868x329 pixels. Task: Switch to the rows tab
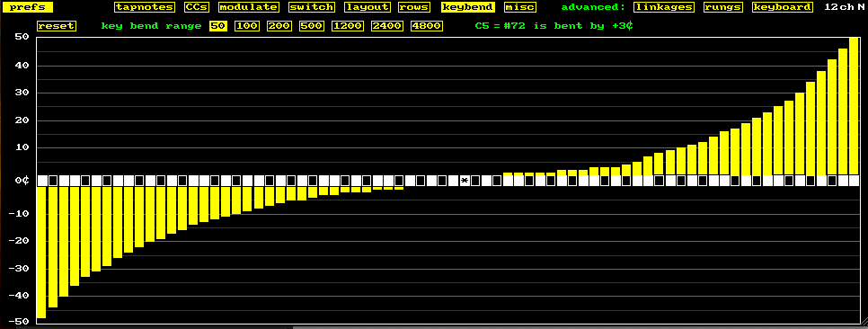pos(414,7)
